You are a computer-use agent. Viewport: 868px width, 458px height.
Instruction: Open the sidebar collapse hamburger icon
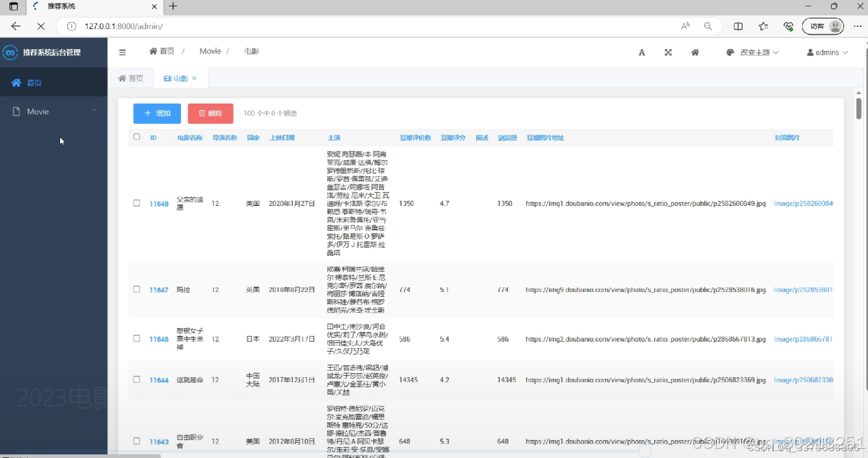[123, 52]
